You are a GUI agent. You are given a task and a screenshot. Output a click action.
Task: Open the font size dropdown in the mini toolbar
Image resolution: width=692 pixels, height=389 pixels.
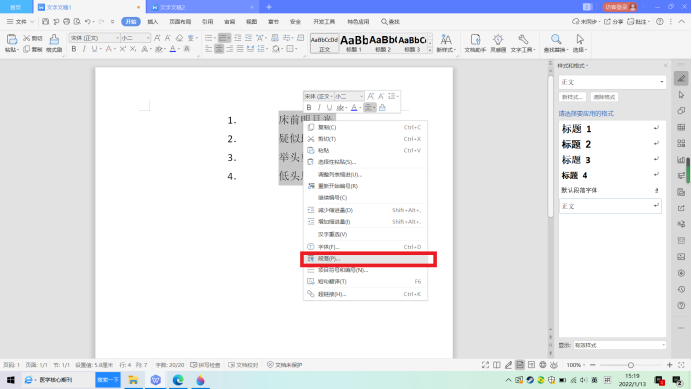361,96
